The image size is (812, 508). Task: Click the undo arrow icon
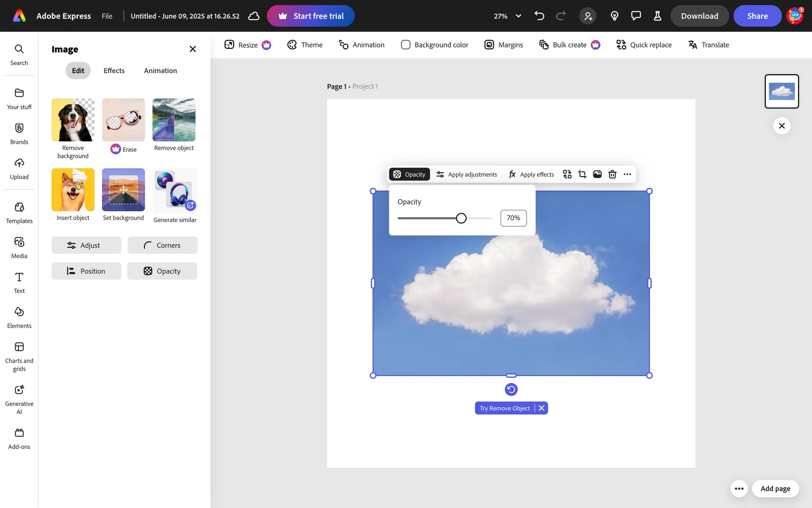(x=539, y=16)
